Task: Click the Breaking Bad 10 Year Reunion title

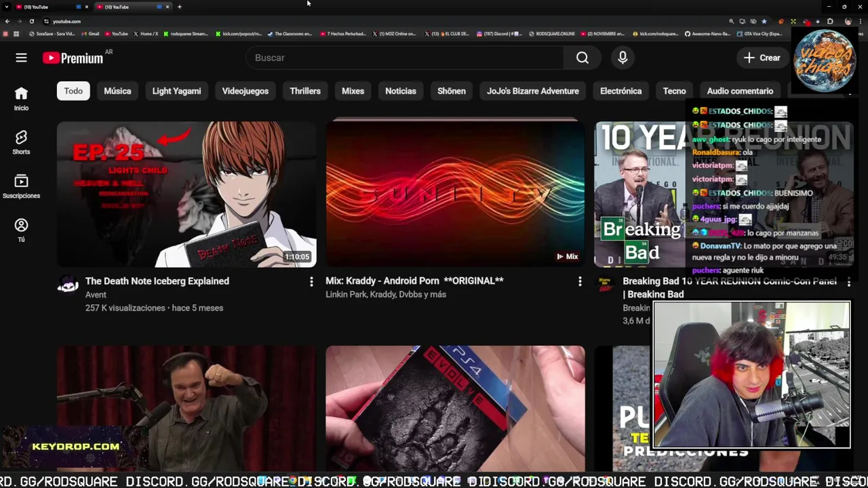Action: (730, 287)
